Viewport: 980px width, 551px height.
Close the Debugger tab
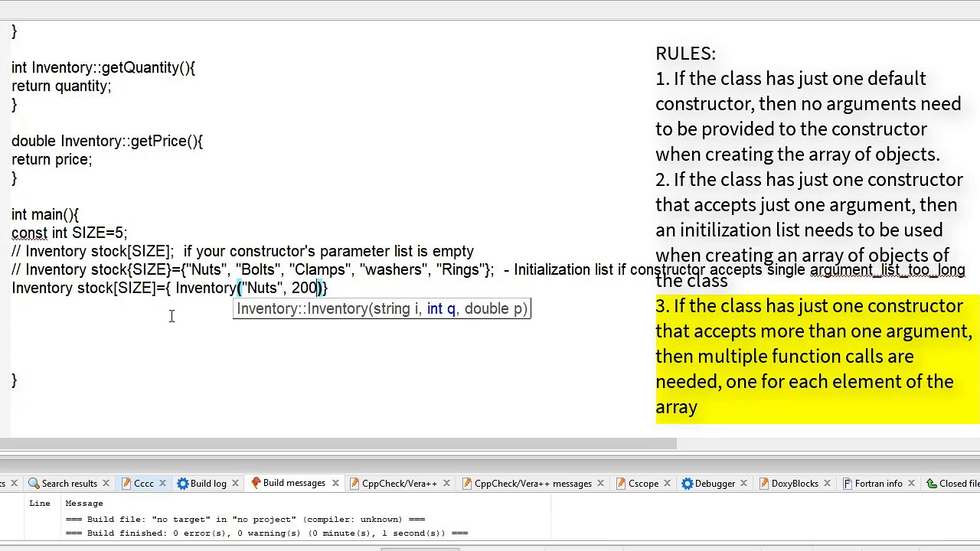(743, 484)
